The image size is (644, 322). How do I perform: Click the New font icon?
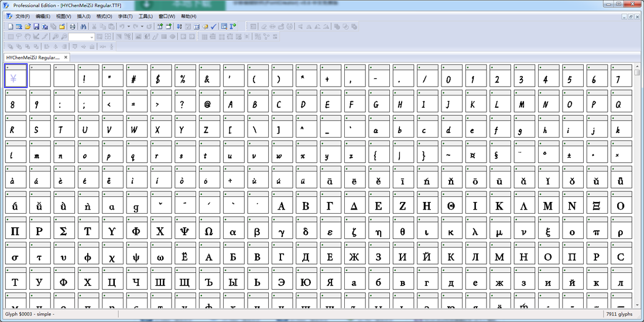point(11,26)
